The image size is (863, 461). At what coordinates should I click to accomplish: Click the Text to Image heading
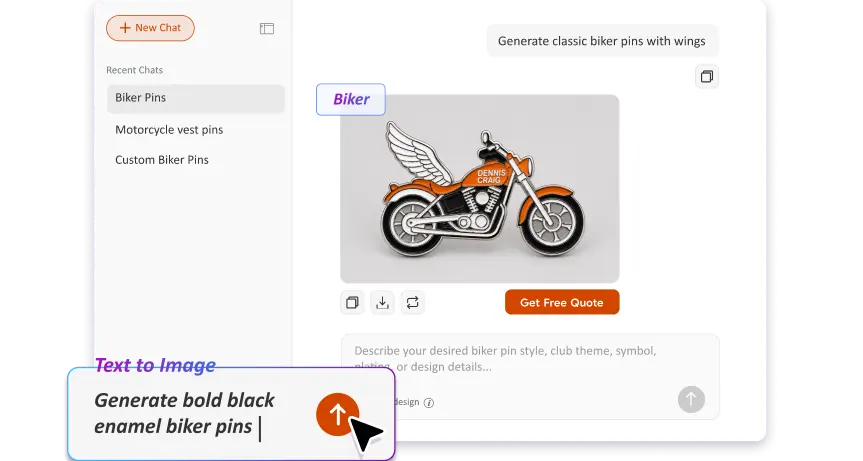point(155,365)
